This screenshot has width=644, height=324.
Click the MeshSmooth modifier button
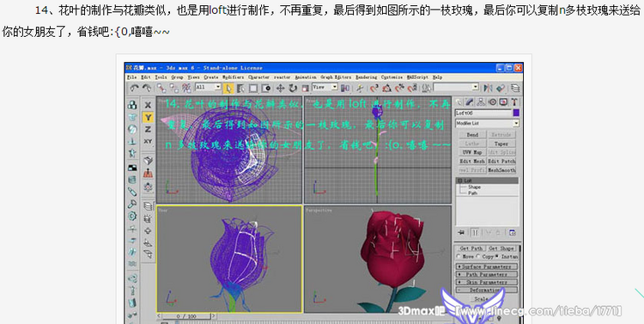click(x=501, y=170)
